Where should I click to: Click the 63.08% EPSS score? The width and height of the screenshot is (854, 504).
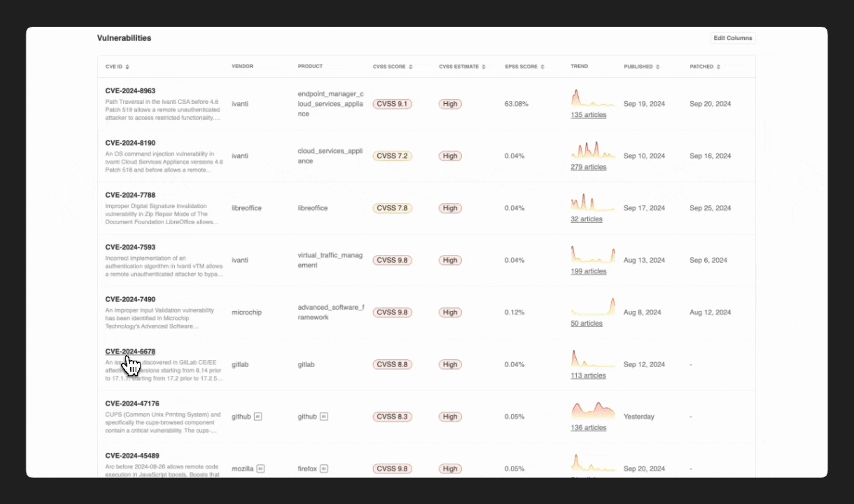pos(516,104)
